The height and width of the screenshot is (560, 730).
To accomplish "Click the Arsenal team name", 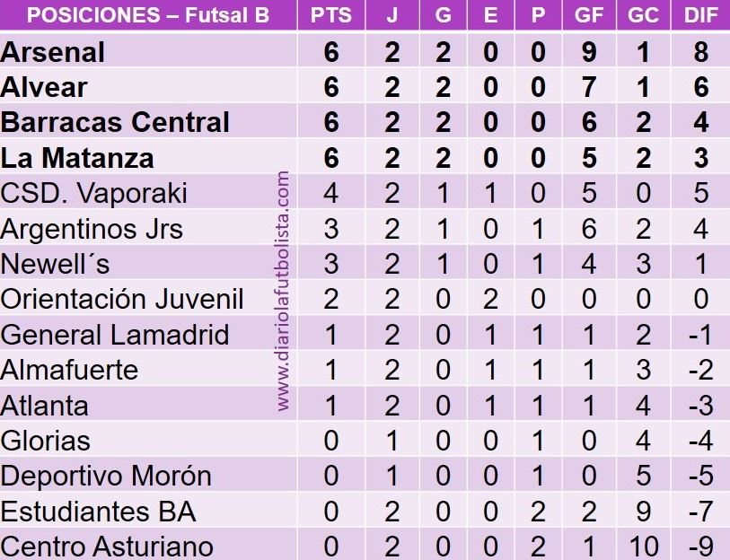I will 53,52.
